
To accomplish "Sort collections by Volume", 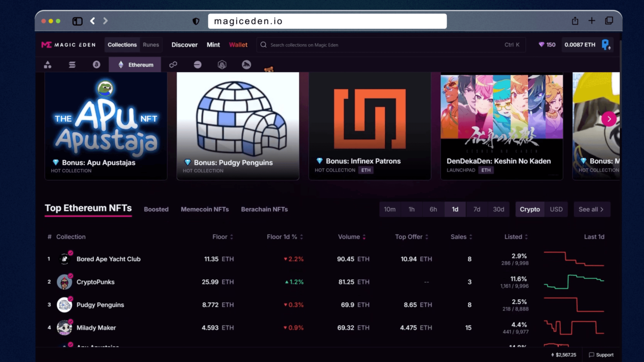I will click(x=352, y=237).
